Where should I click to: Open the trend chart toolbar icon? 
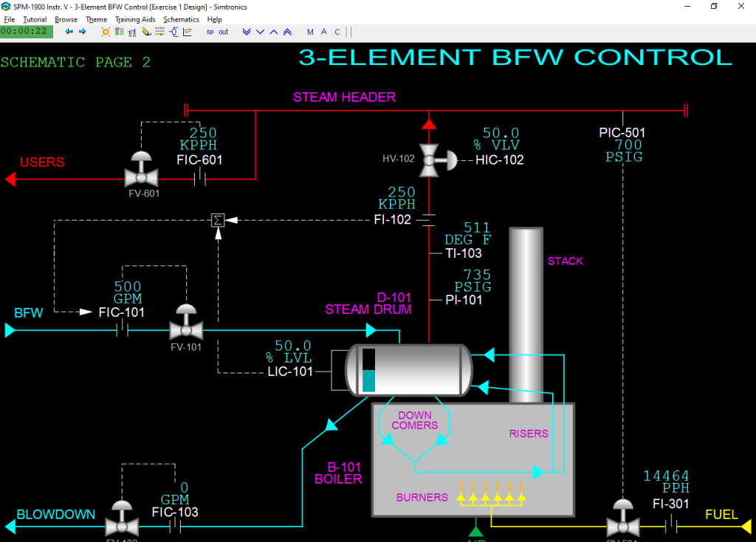pyautogui.click(x=188, y=32)
